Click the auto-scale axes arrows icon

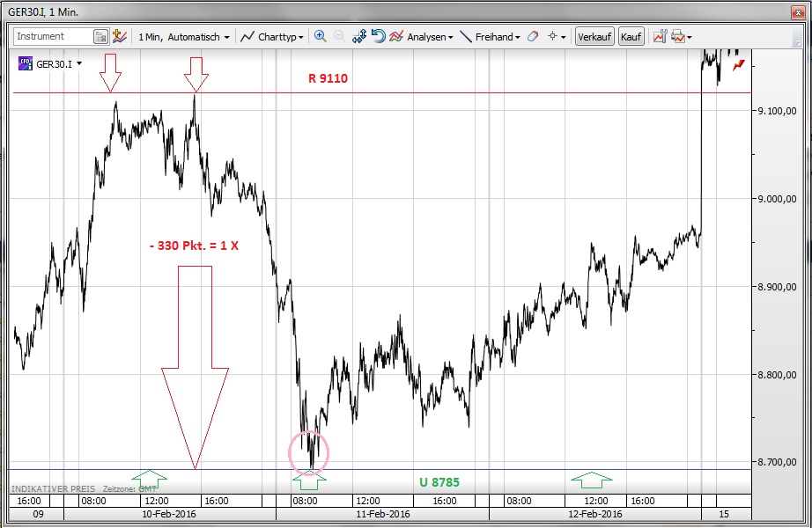(x=359, y=36)
